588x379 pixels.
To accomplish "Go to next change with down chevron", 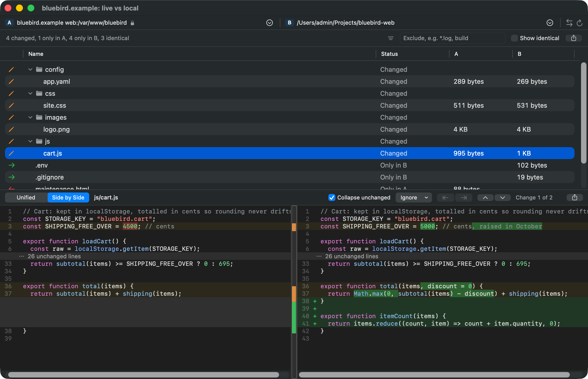I will coord(503,197).
